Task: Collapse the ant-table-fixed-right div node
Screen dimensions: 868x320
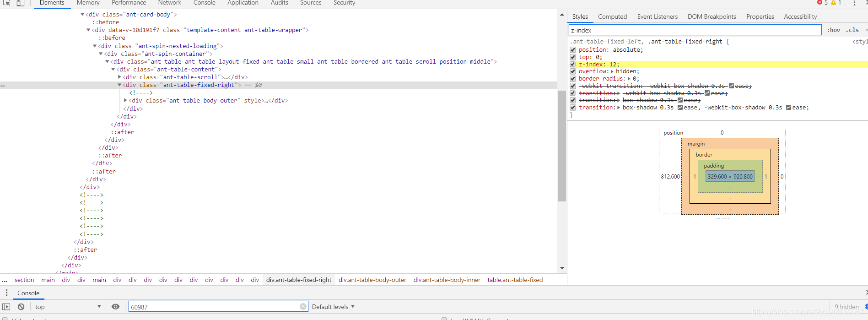Action: (119, 85)
